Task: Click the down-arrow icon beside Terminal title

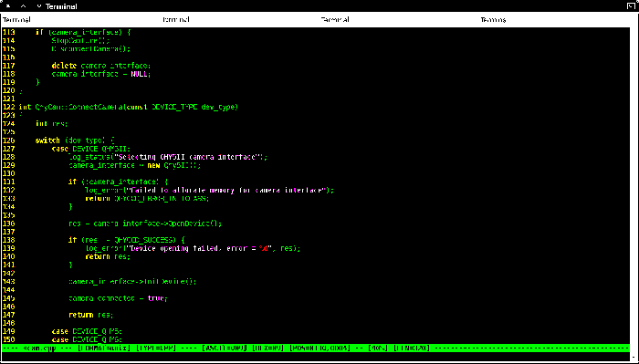Action: pos(39,6)
